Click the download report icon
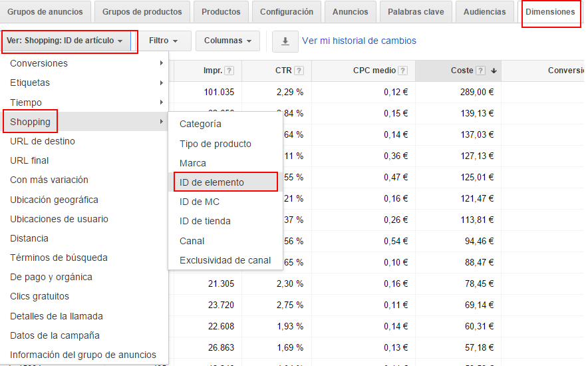The height and width of the screenshot is (366, 588). point(285,41)
